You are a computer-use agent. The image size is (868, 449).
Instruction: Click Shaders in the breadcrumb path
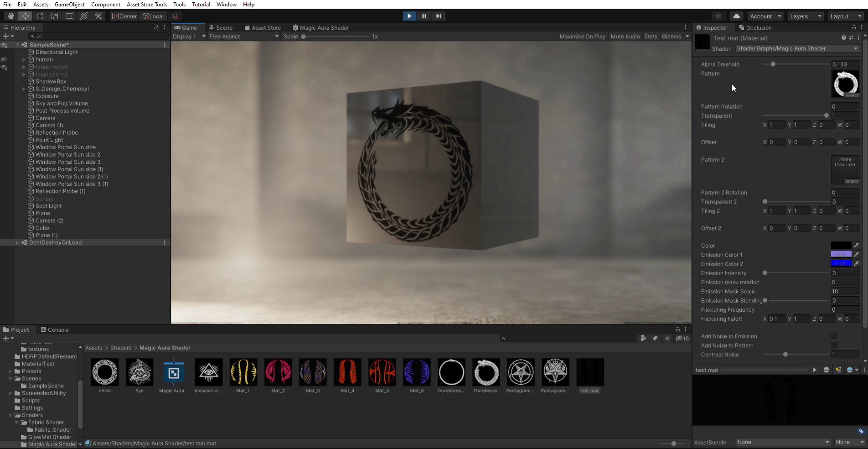tap(120, 348)
